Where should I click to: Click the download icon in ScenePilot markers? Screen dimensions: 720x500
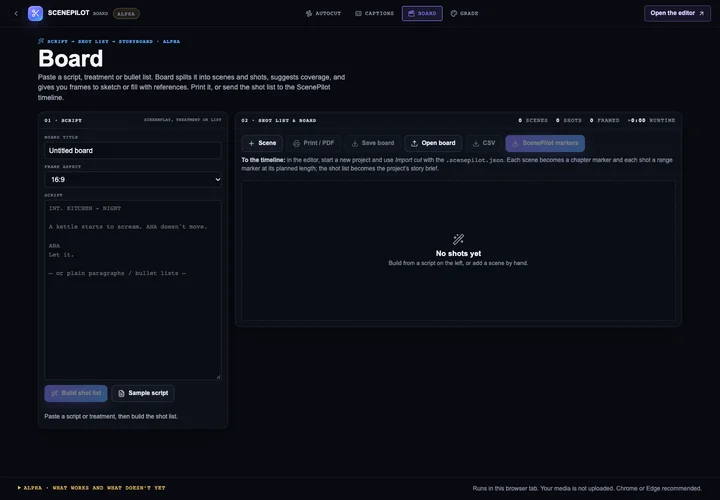click(515, 143)
